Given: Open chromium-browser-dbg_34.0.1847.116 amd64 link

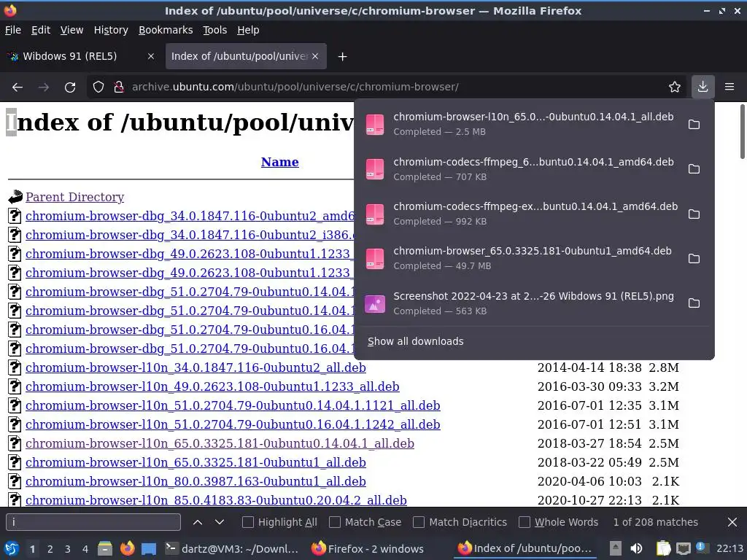Looking at the screenshot, I should click(190, 216).
